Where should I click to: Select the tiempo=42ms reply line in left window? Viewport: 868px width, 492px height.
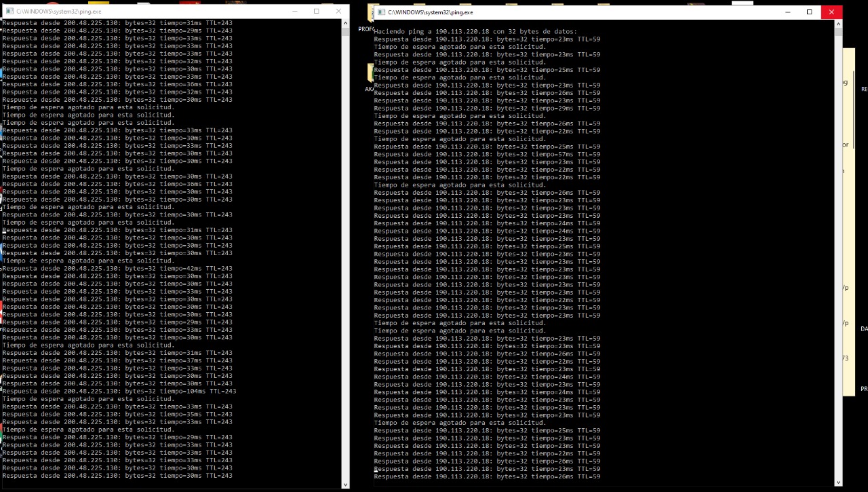[117, 268]
